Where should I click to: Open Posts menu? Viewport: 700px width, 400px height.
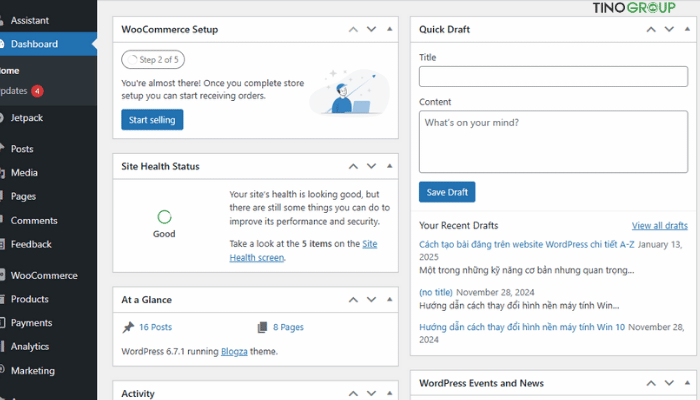point(22,149)
